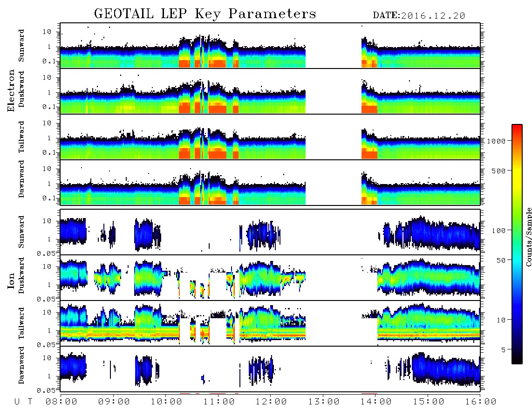Click the red marker bar above 14:00
This screenshot has width=532, height=410.
coord(369,393)
